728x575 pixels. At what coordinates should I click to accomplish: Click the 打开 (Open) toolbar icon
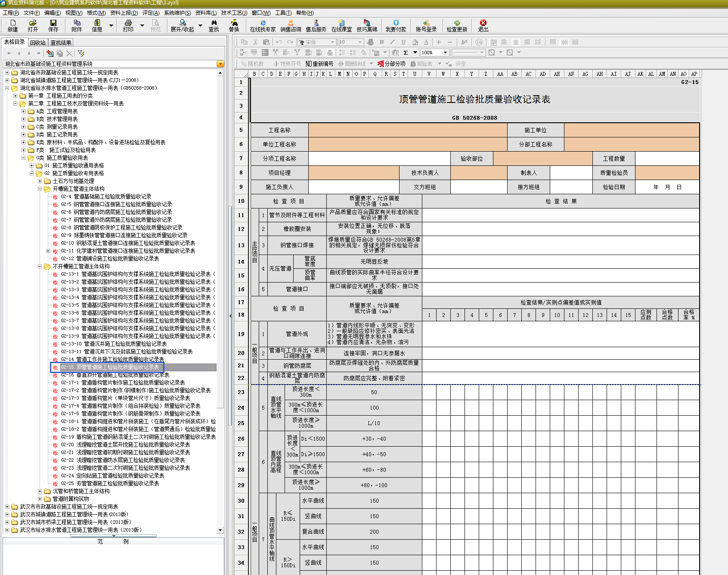pos(33,25)
